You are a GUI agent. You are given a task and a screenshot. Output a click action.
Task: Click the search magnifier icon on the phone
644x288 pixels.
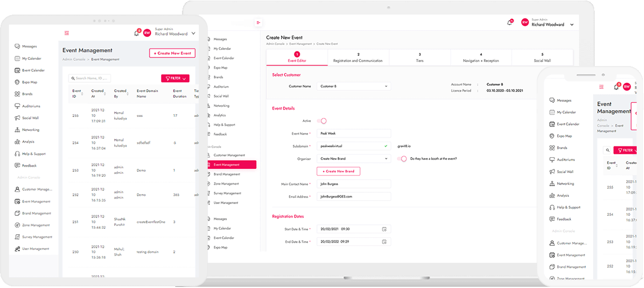coord(608,150)
